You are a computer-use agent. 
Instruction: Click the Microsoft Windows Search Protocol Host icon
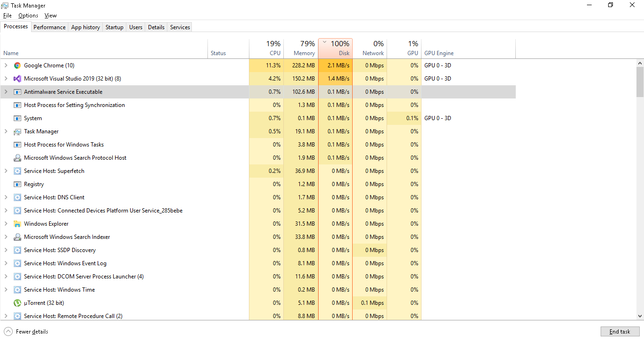(x=17, y=158)
